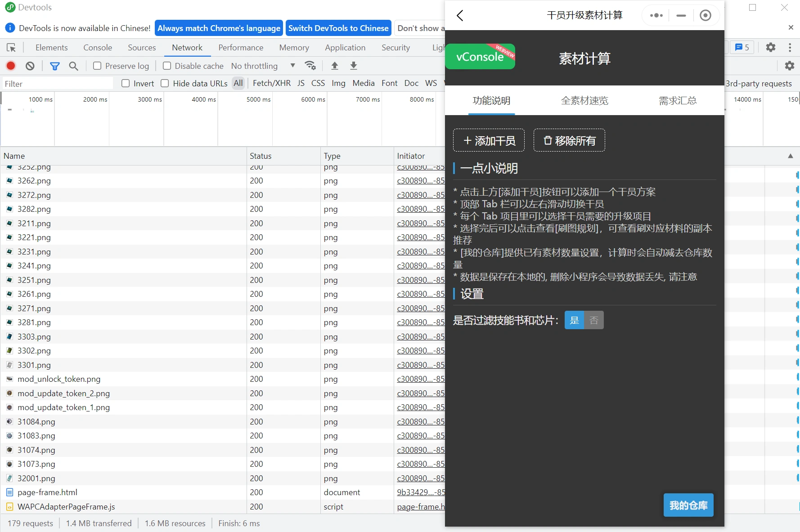Tick the Invert filter checkbox
The width and height of the screenshot is (800, 532).
[126, 83]
